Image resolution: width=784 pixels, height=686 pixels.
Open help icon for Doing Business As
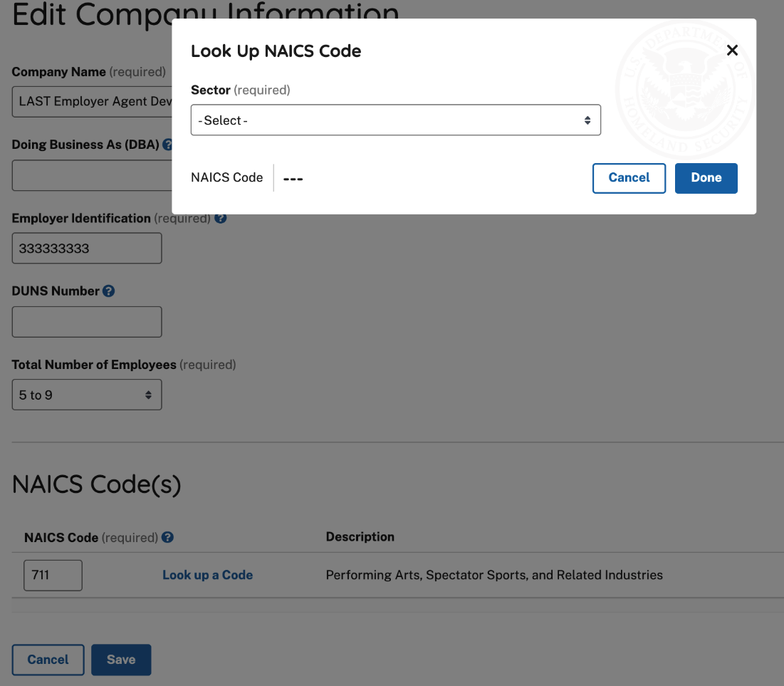167,145
